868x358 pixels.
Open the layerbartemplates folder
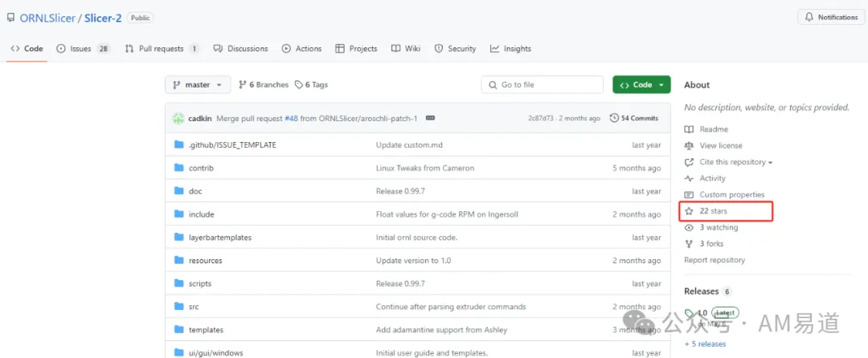tap(220, 238)
